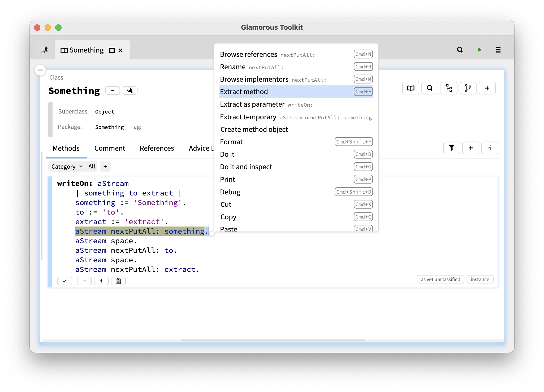Open the hamburger menu
Viewport: 544px width, 392px height.
click(498, 50)
